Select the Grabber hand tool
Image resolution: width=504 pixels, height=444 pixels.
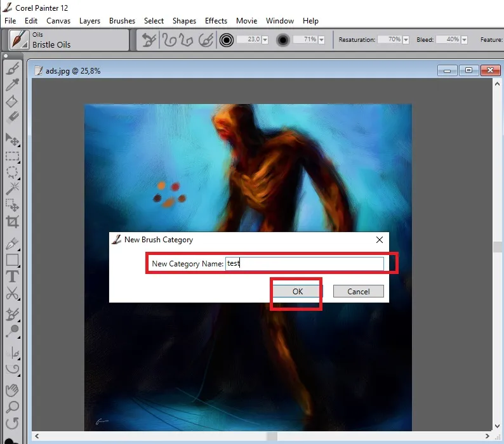(x=13, y=390)
